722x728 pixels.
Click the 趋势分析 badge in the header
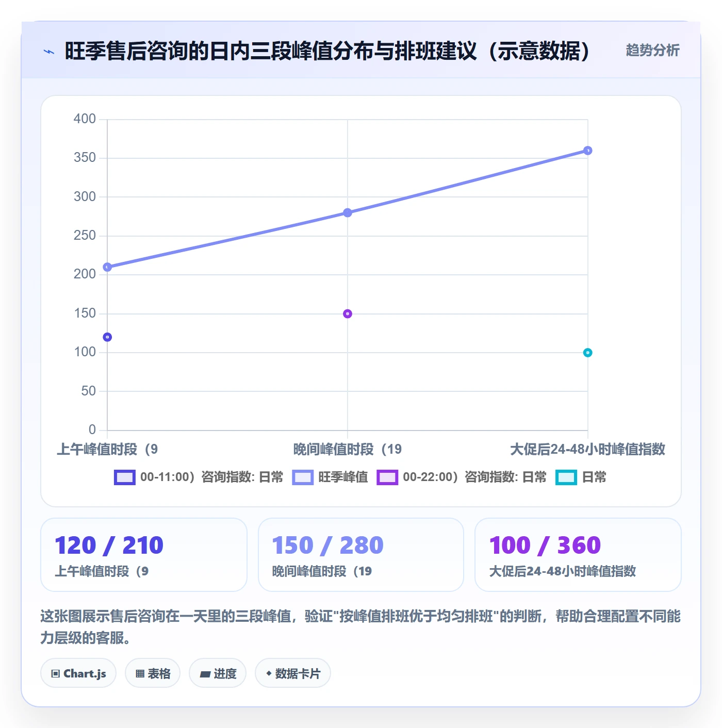coord(652,50)
